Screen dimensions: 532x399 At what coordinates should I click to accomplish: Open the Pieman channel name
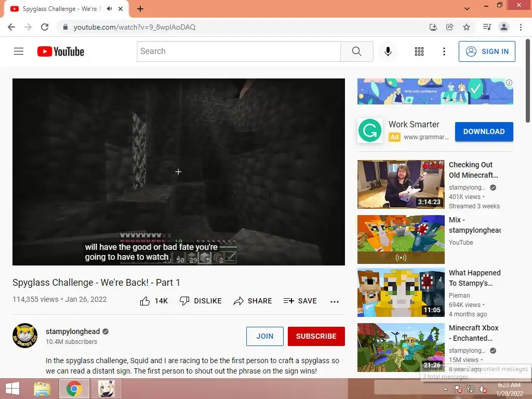point(459,296)
